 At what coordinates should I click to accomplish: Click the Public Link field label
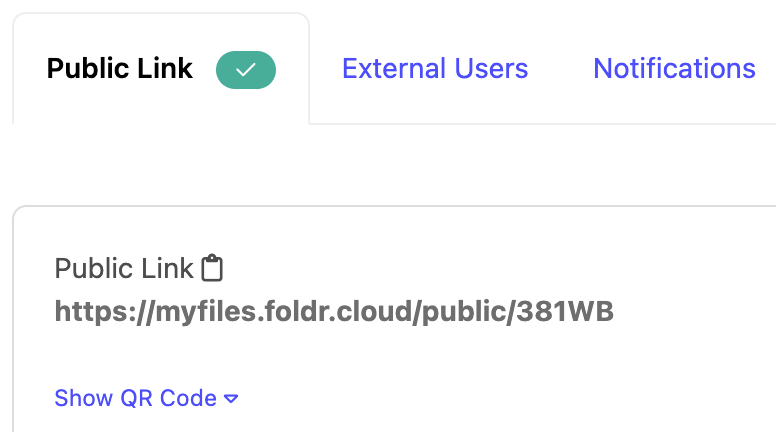pos(124,268)
